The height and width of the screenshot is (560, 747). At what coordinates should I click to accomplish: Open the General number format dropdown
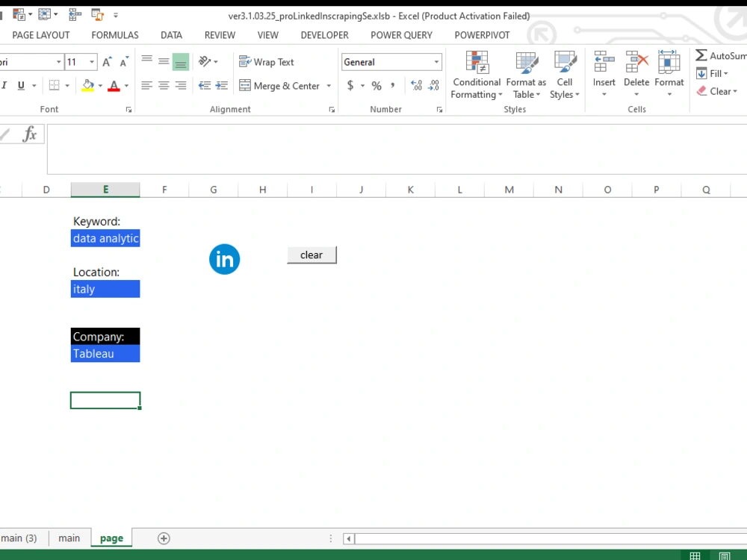point(436,61)
